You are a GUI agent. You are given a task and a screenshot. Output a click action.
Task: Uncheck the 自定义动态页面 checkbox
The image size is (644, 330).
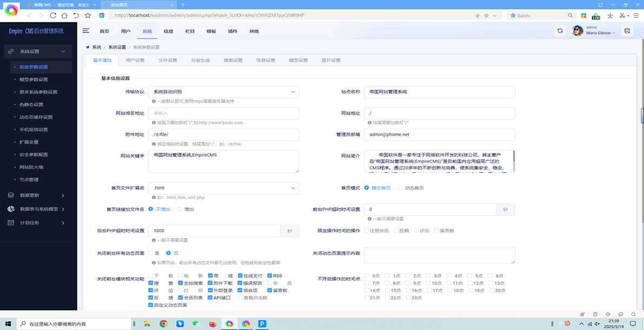tap(151, 305)
